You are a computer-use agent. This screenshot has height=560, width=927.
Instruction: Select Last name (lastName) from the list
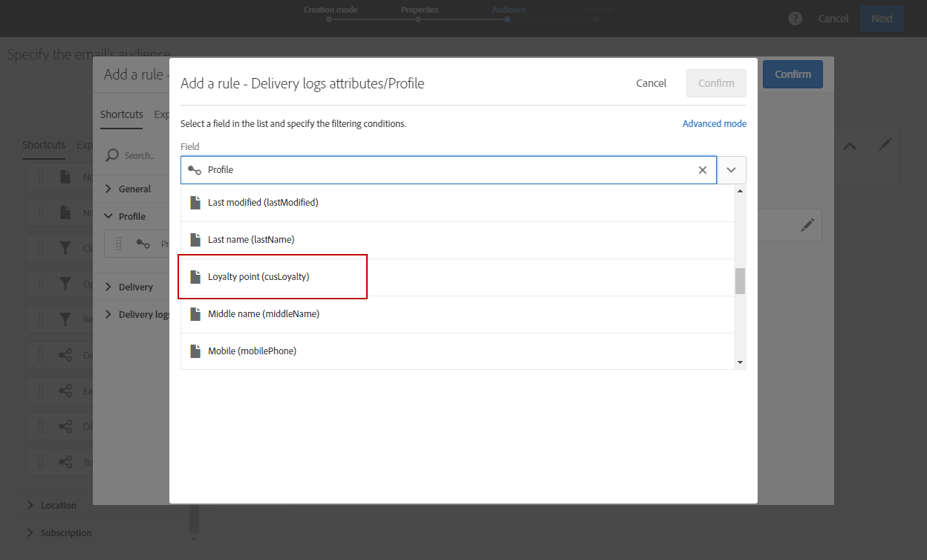tap(251, 240)
